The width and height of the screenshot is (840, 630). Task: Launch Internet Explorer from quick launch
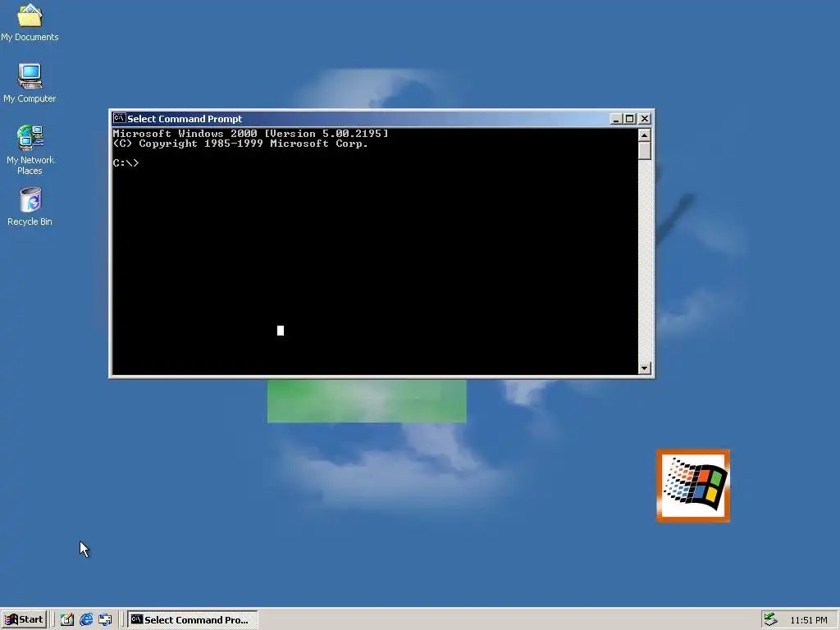(x=86, y=619)
